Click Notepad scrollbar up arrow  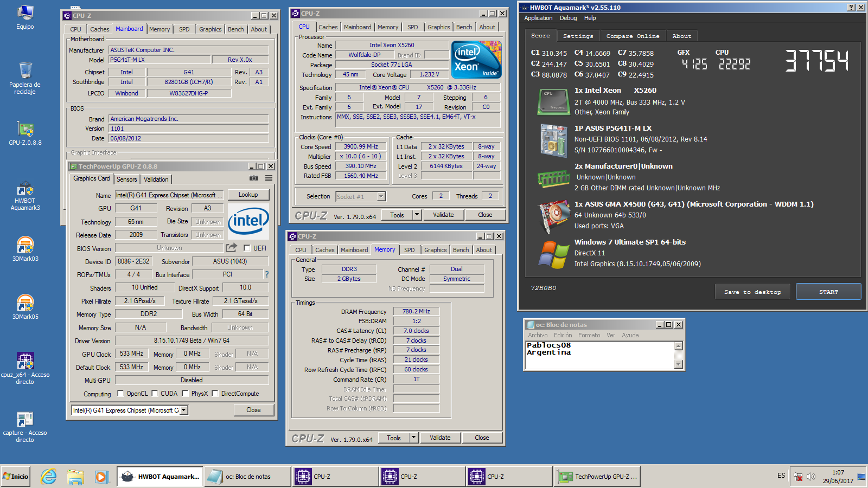[678, 346]
